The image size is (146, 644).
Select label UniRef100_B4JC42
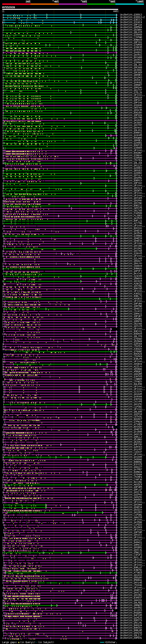131,273
